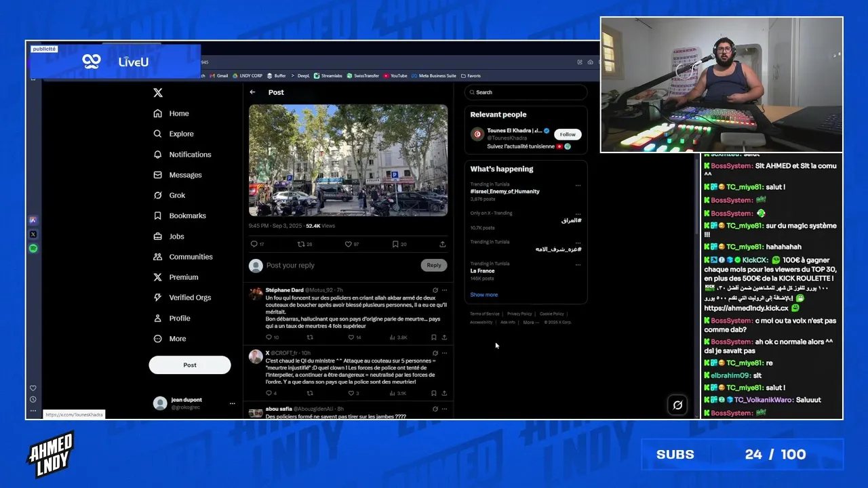The width and height of the screenshot is (868, 488).
Task: Click the white Post button
Action: click(x=190, y=365)
